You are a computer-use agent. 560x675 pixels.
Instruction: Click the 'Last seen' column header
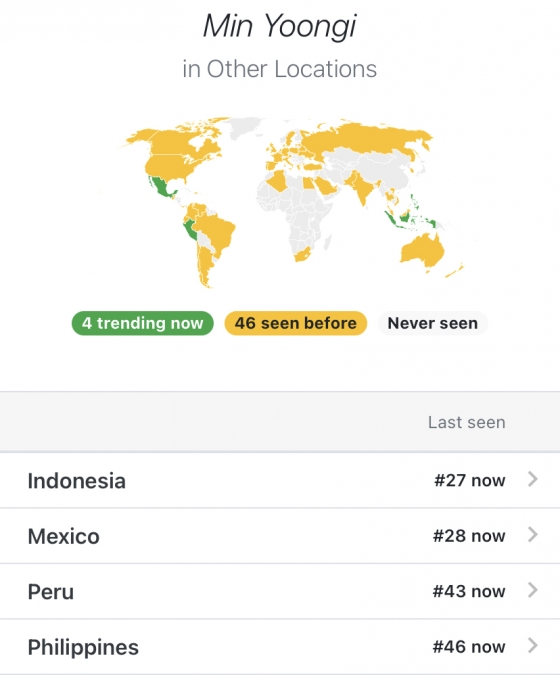(467, 422)
